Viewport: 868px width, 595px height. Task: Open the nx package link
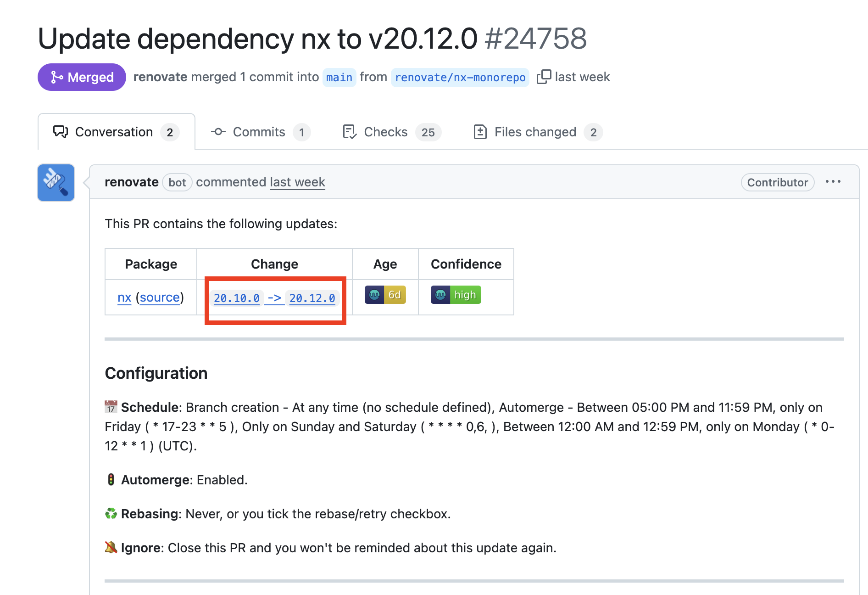pyautogui.click(x=124, y=297)
